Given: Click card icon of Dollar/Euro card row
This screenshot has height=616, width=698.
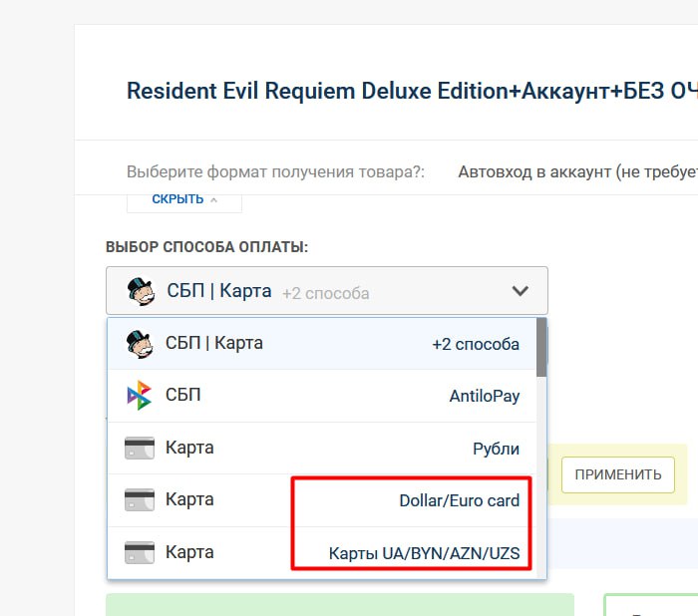Looking at the screenshot, I should (140, 500).
